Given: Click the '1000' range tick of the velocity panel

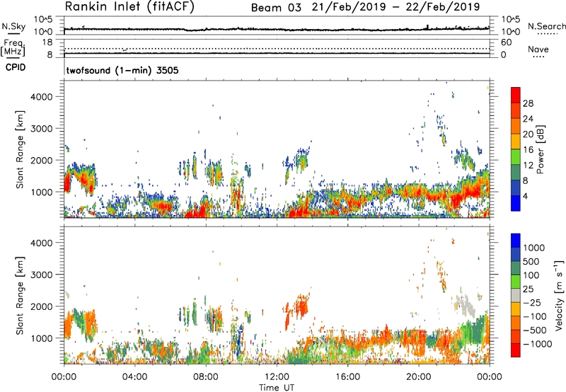Looking at the screenshot, I should click(42, 338).
